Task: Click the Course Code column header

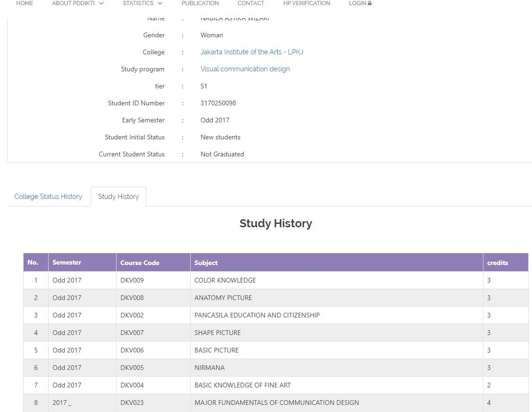Action: click(x=153, y=262)
